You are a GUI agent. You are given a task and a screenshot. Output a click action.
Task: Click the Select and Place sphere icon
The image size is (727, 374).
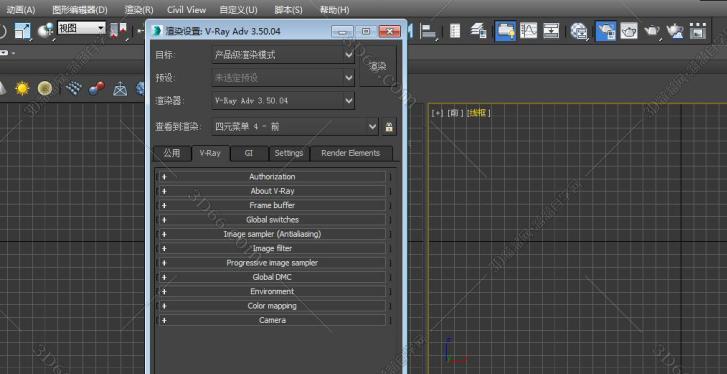pos(45,31)
